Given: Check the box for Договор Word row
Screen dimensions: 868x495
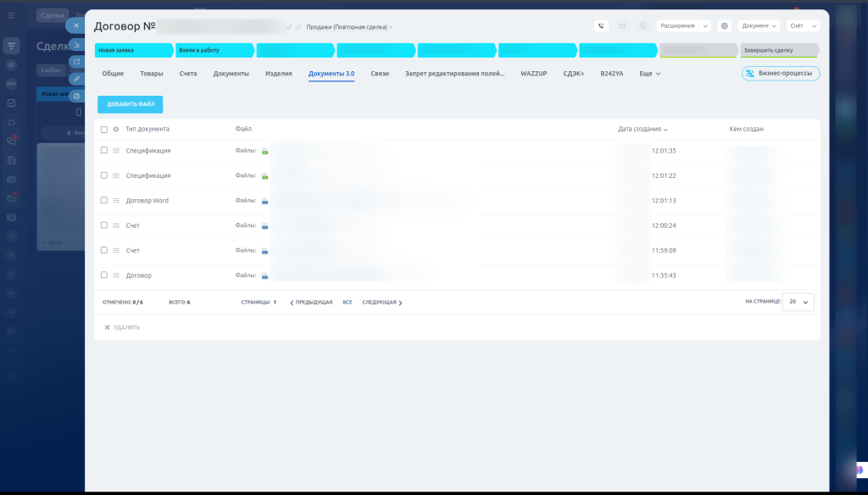Looking at the screenshot, I should [x=103, y=201].
